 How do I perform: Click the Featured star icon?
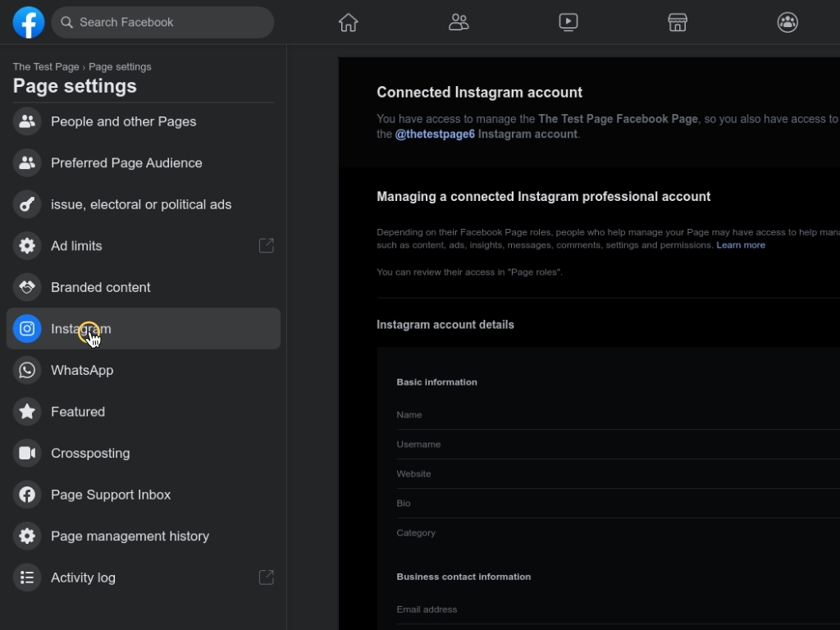[x=27, y=412]
